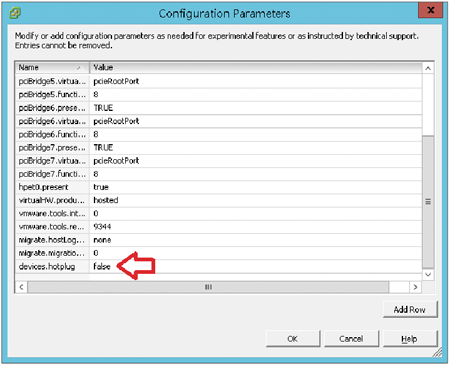The image size is (450, 366).
Task: Click the vertical scrollbar up arrow
Action: point(428,68)
